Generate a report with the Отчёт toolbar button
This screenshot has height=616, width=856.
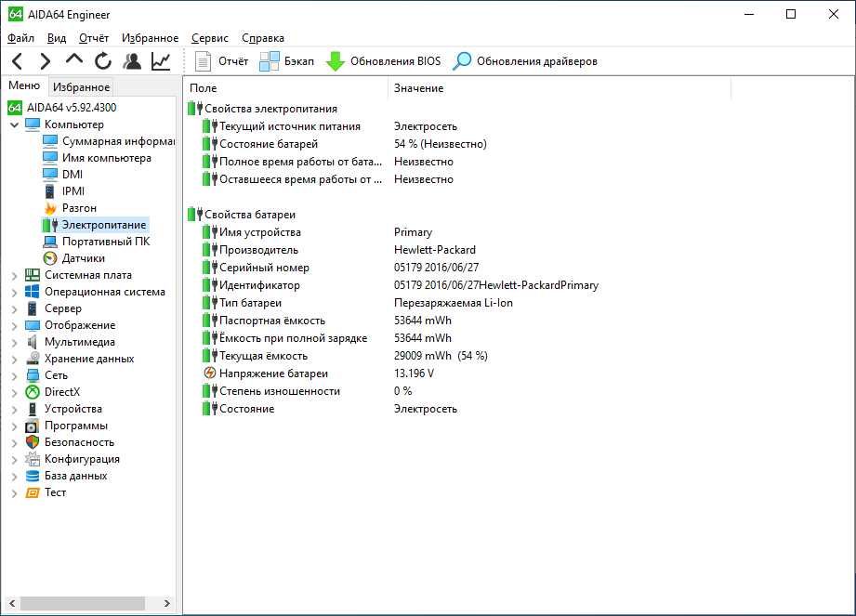(221, 61)
